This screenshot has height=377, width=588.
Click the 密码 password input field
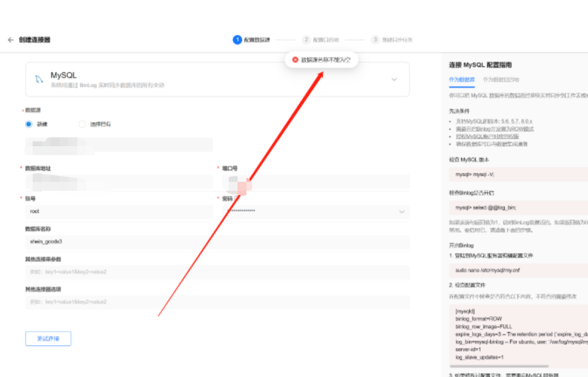(316, 212)
